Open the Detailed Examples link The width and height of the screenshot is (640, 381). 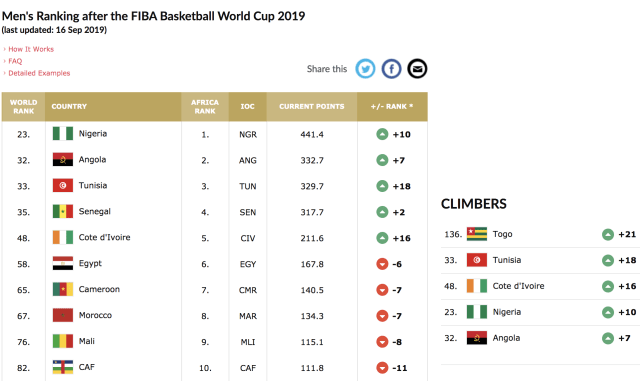point(39,73)
